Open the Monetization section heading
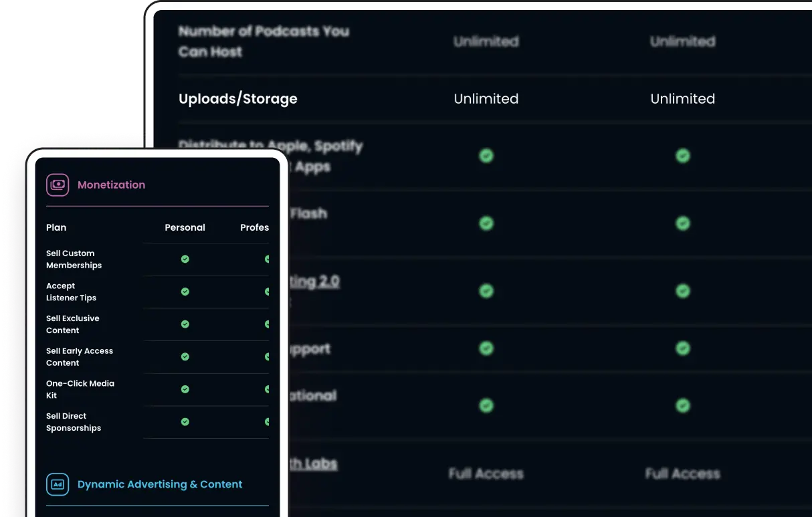Screen dimensions: 812x517 click(111, 185)
